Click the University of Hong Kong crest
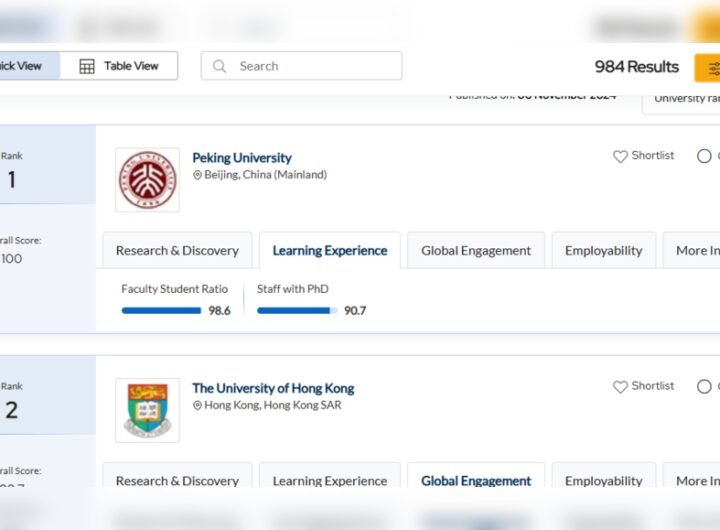Image resolution: width=720 pixels, height=530 pixels. 147,410
